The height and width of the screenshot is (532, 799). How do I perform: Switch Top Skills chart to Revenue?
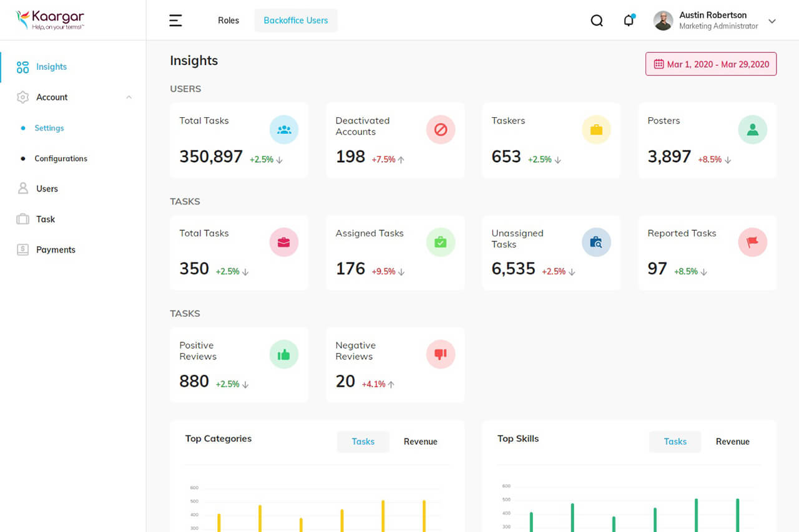pyautogui.click(x=732, y=442)
